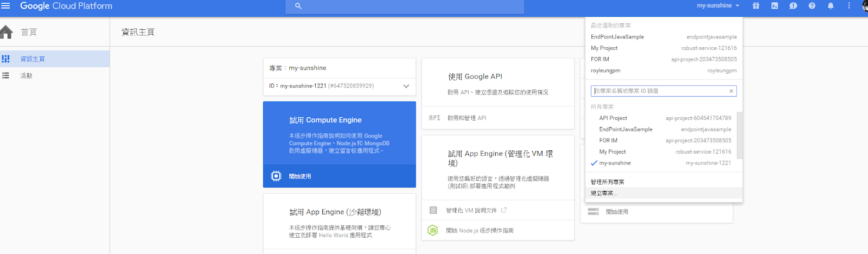The width and height of the screenshot is (868, 254).
Task: Click the storage icon beside rightmost 開始使用
Action: click(x=593, y=212)
